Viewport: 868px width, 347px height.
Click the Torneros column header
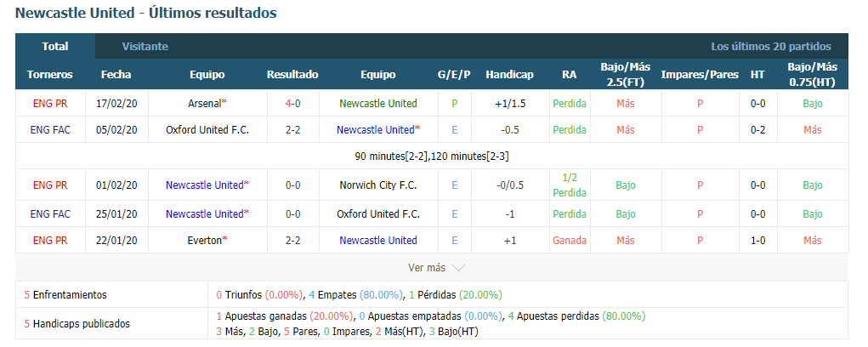[x=50, y=75]
